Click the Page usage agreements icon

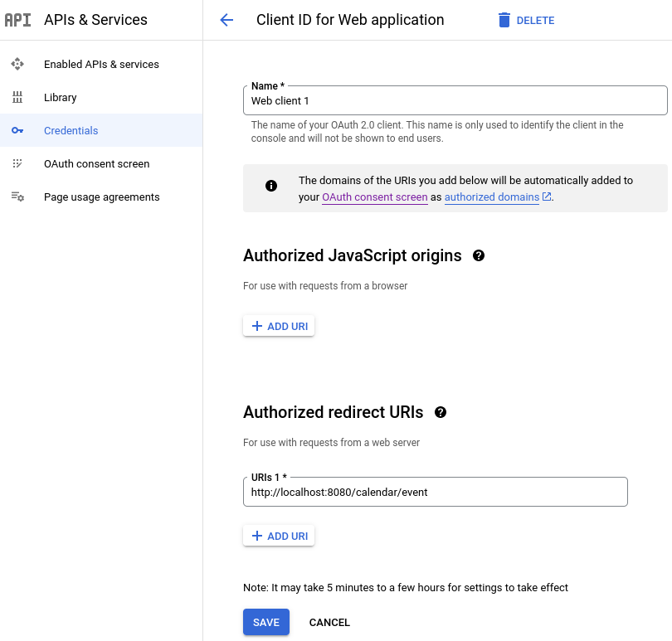pyautogui.click(x=17, y=197)
